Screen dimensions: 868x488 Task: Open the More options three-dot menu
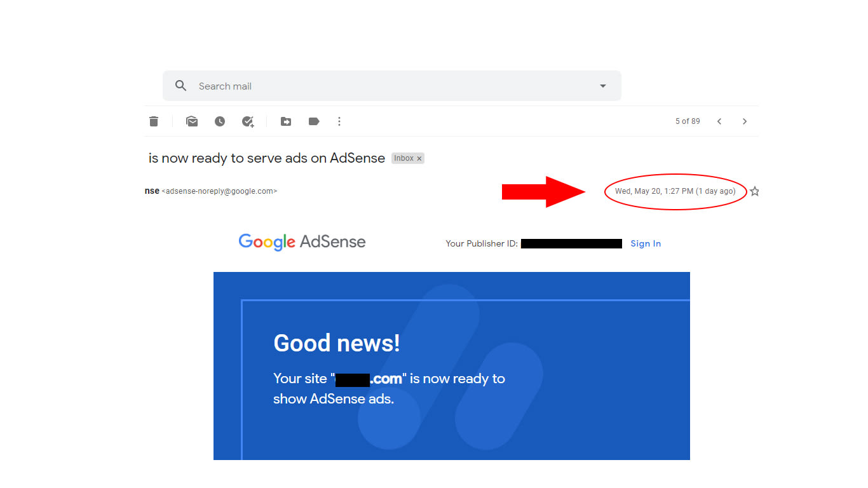(x=339, y=121)
